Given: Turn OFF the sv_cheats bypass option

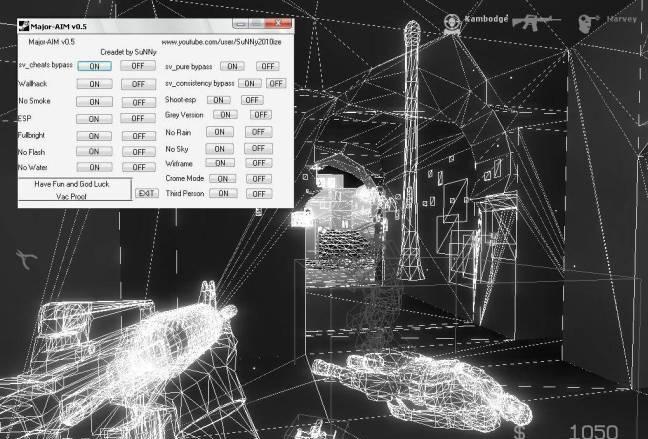Looking at the screenshot, I should tap(138, 66).
